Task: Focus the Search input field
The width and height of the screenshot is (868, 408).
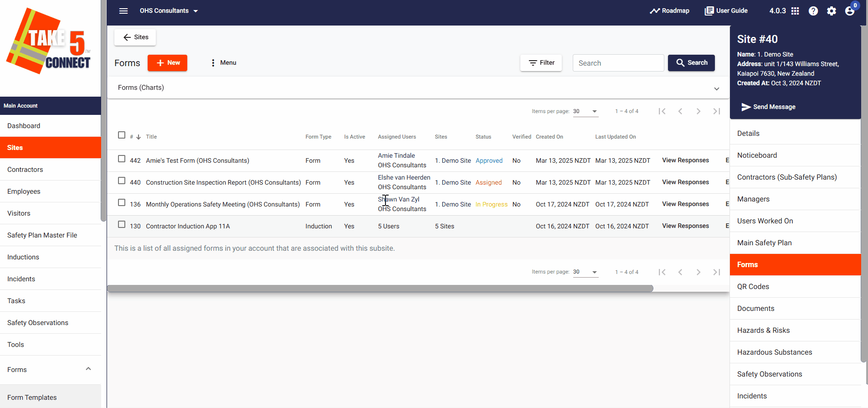Action: click(x=618, y=63)
